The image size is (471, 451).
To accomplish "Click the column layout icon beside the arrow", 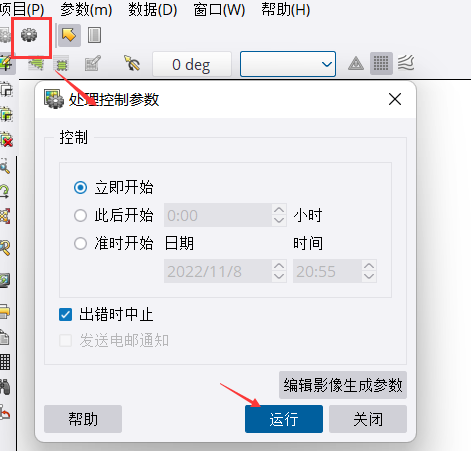I will [x=94, y=35].
